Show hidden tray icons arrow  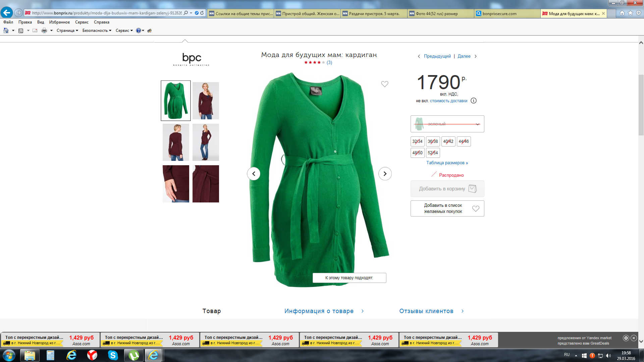click(576, 356)
